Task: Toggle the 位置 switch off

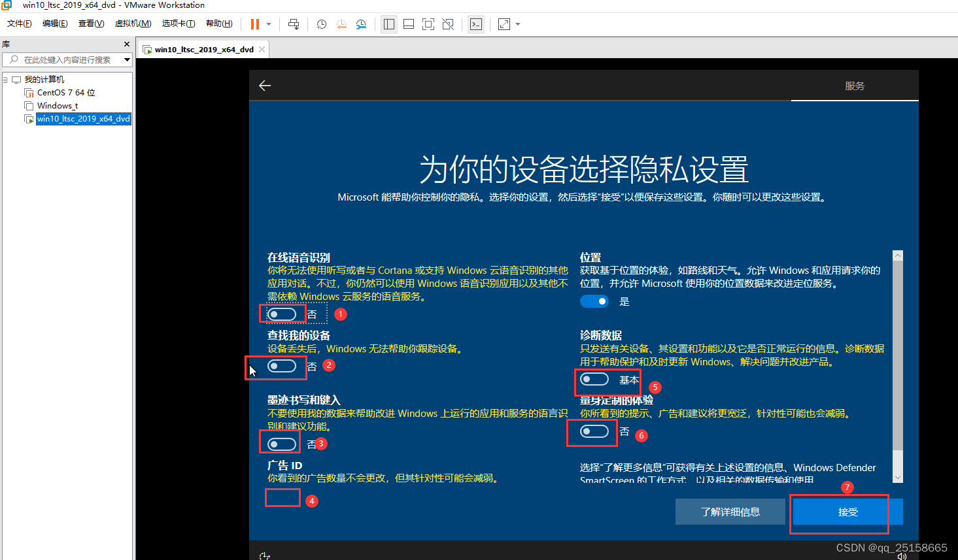Action: (594, 301)
